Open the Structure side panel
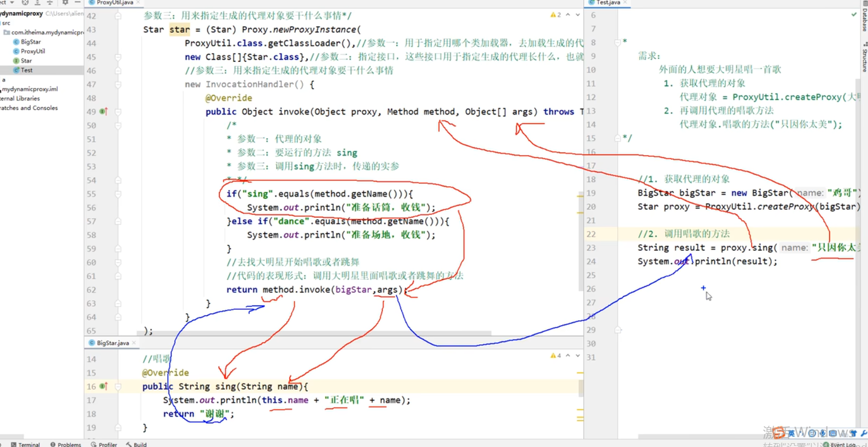 [x=864, y=57]
